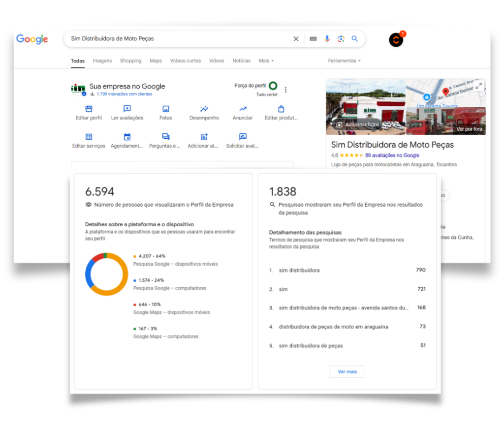Click Sim Distribuidora de Moto Peças title
Image resolution: width=504 pixels, height=426 pixels.
pos(392,145)
